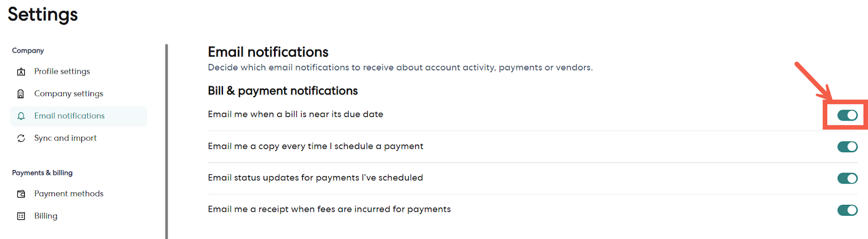The image size is (868, 239).
Task: Toggle bill near due date email notification
Action: coord(847,115)
